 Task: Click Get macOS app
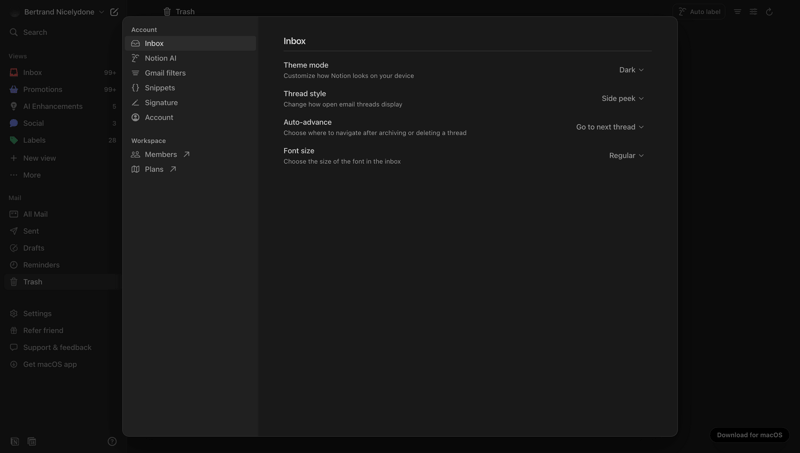[x=61, y=364]
